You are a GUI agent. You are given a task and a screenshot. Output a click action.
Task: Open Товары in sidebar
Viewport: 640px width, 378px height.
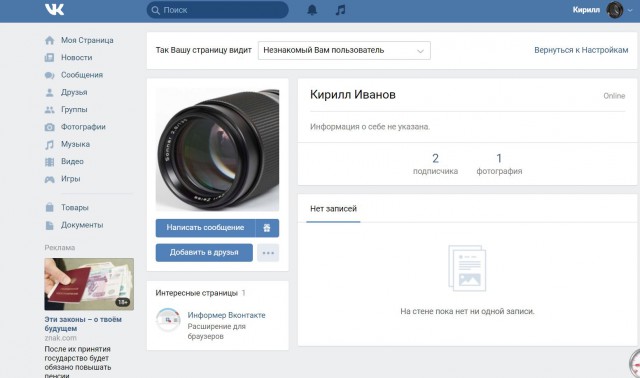click(x=75, y=207)
